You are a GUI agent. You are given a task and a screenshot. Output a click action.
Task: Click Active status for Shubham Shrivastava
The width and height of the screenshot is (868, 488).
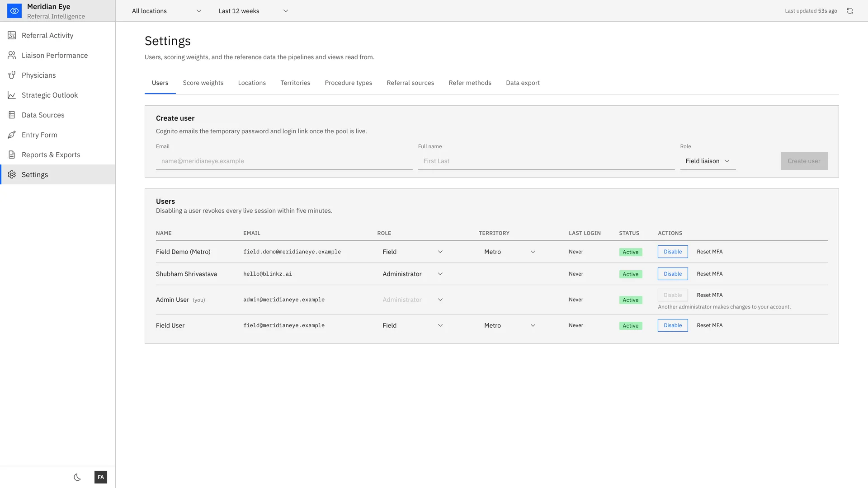631,274
